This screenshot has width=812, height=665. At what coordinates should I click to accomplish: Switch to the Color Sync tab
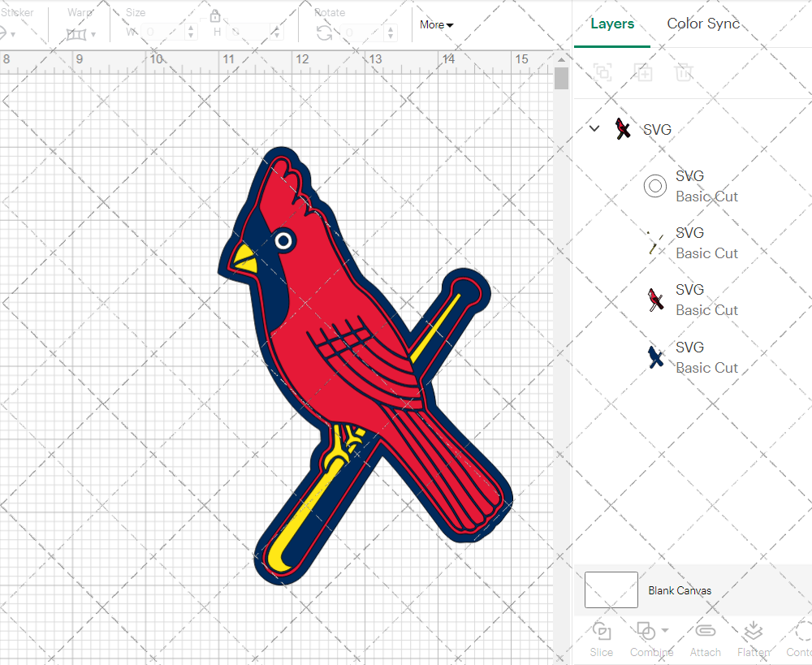(x=703, y=24)
